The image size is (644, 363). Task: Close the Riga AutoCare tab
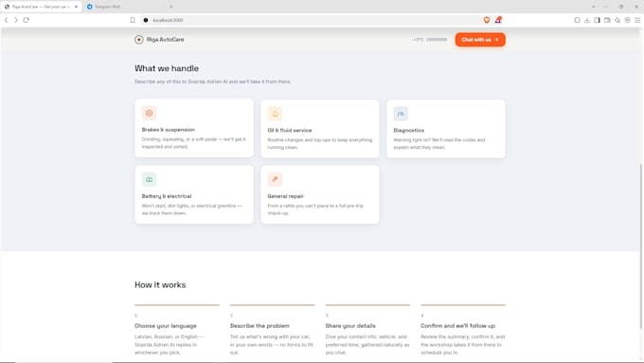(76, 7)
